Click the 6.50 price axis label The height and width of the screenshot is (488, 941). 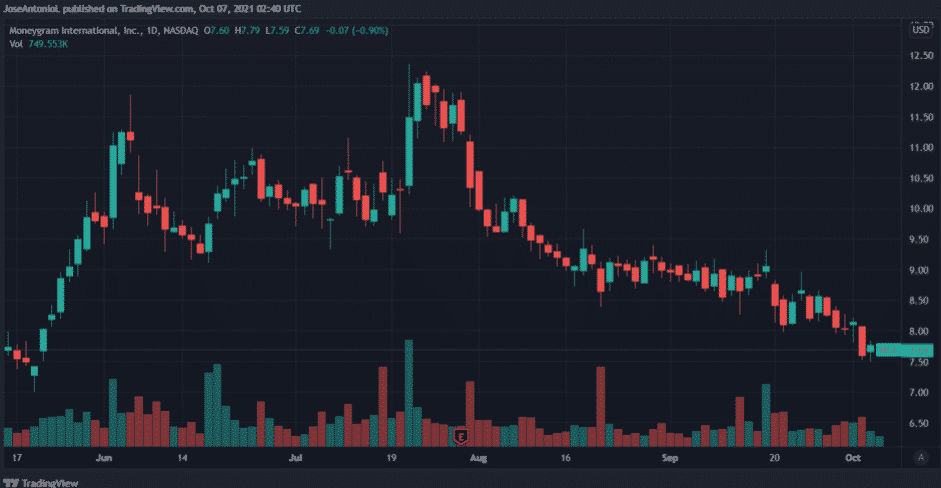click(x=921, y=423)
